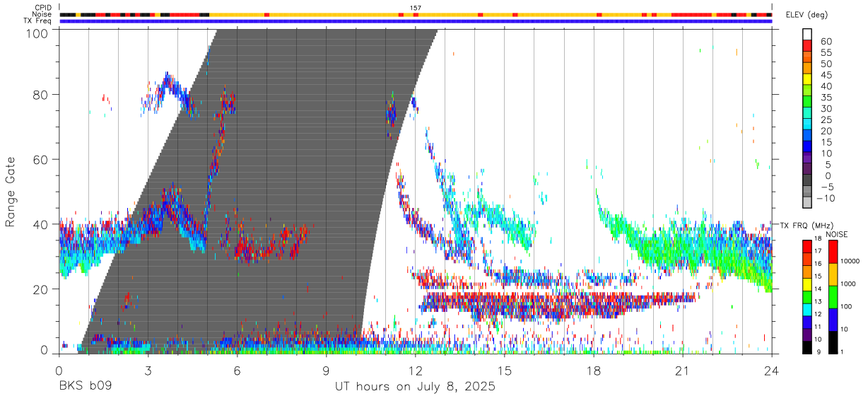Click the 9 tick on the UT hours axis

(x=326, y=369)
